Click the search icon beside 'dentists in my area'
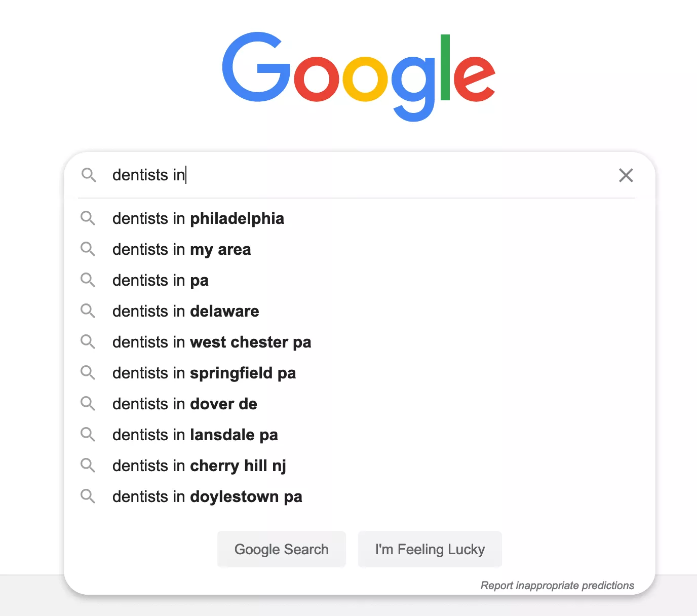Screen dimensions: 697x616 click(88, 249)
